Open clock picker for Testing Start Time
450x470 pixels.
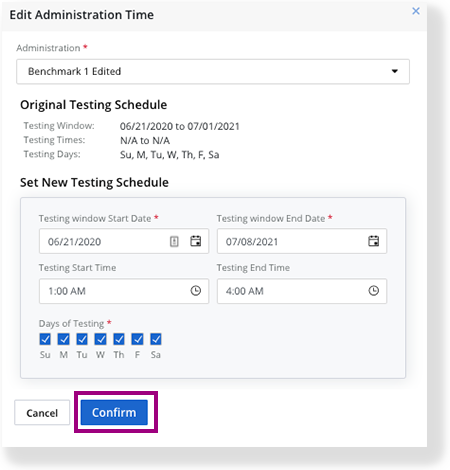pyautogui.click(x=196, y=291)
